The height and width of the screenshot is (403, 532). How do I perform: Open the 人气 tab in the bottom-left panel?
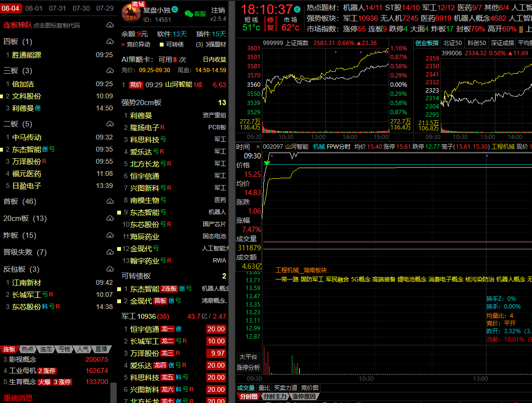coord(83,349)
